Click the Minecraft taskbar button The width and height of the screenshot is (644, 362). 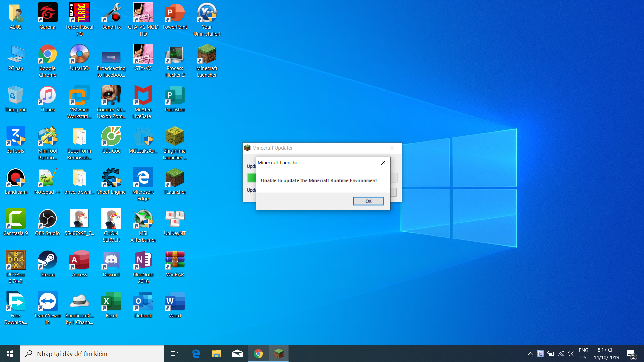[279, 354]
